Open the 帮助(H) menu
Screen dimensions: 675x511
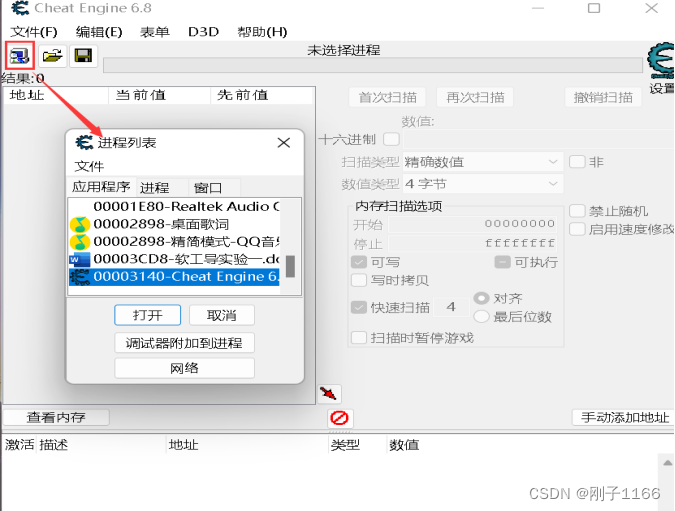tap(262, 32)
